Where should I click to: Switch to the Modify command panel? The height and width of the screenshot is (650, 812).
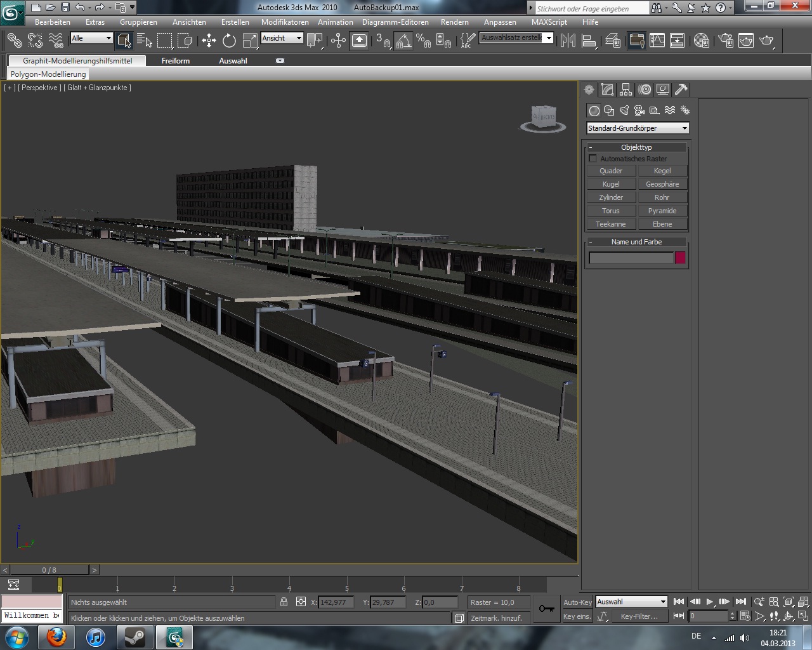pos(607,90)
